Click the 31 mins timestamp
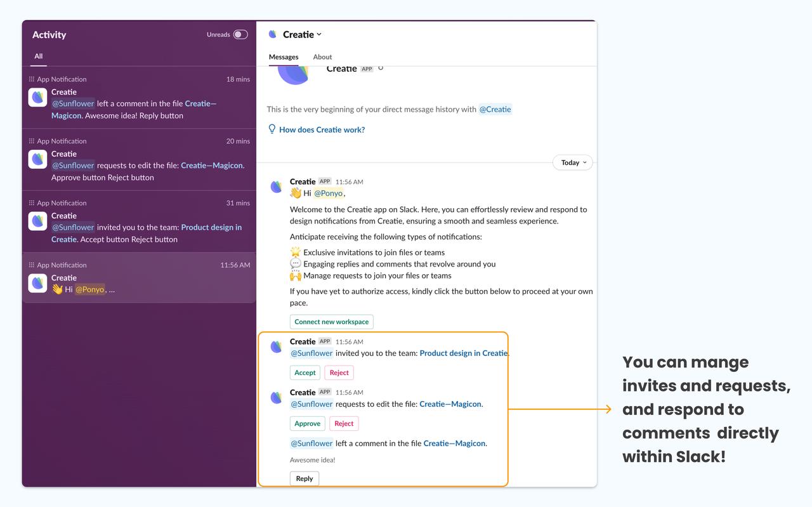 tap(239, 203)
